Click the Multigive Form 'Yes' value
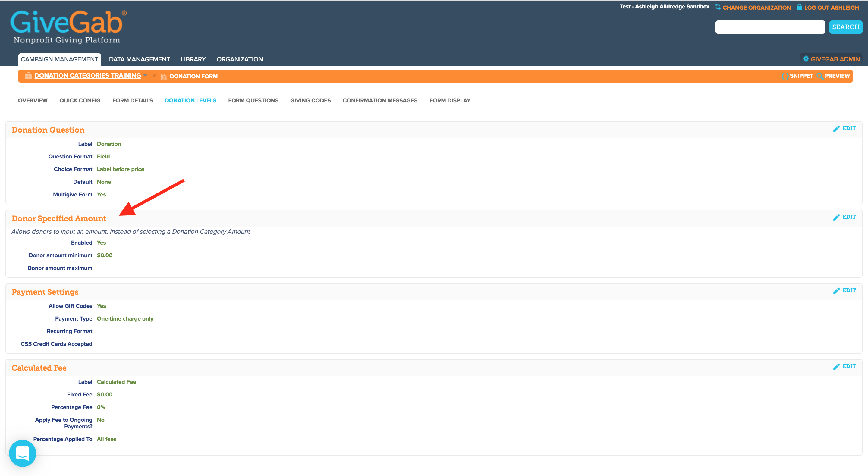Viewport: 868px width, 476px height. (101, 194)
